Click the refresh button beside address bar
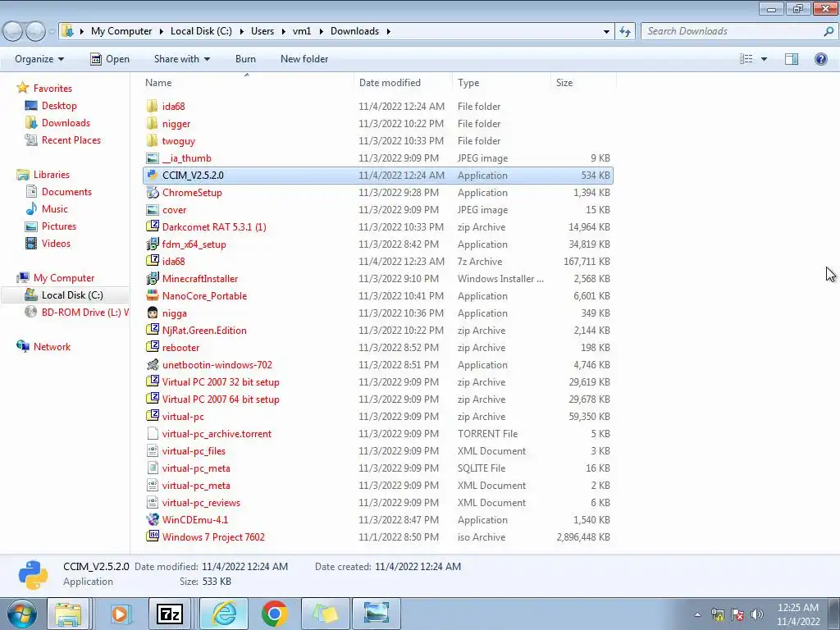 click(624, 32)
